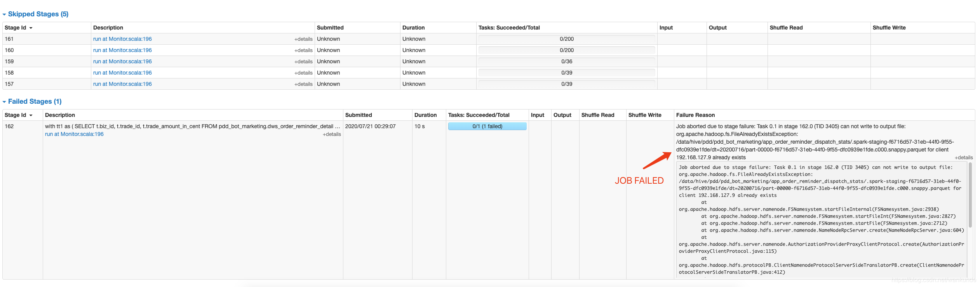
Task: Select the duration value 10 s
Action: [x=420, y=126]
